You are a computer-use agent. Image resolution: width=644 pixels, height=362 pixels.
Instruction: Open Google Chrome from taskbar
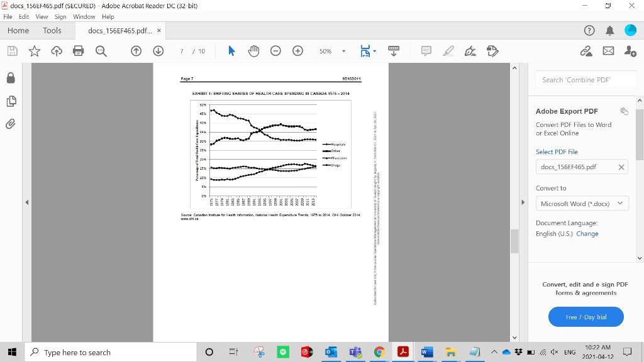379,352
